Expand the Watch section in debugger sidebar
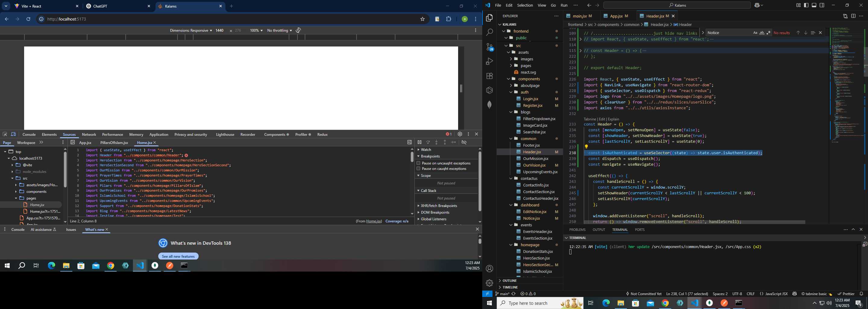The image size is (868, 309). 419,149
